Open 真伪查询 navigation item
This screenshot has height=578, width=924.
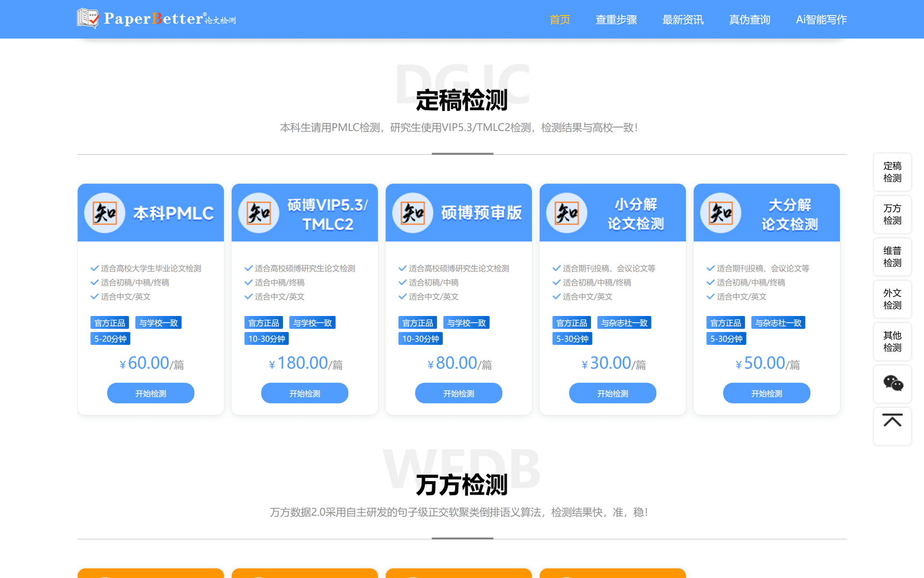point(749,20)
